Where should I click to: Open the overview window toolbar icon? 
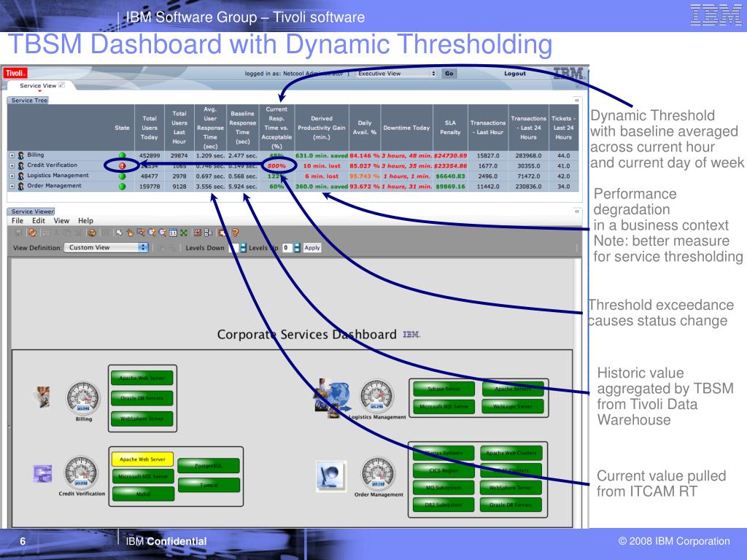click(x=222, y=233)
